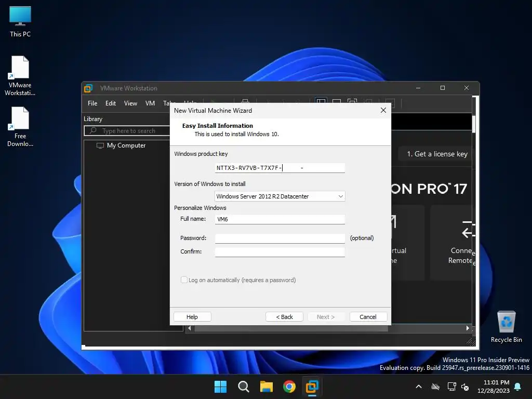Click the Full name field
The width and height of the screenshot is (532, 399).
(280, 219)
